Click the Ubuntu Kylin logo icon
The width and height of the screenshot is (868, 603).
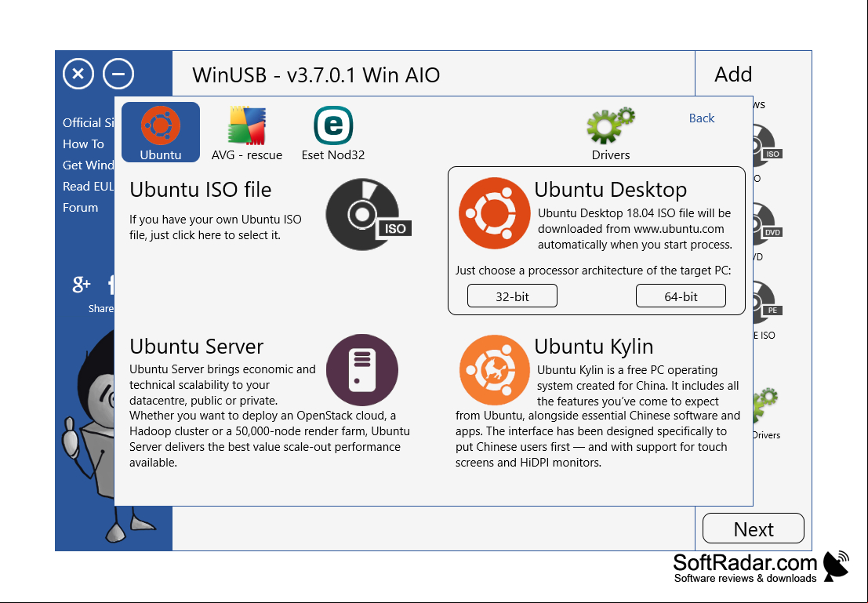click(494, 370)
